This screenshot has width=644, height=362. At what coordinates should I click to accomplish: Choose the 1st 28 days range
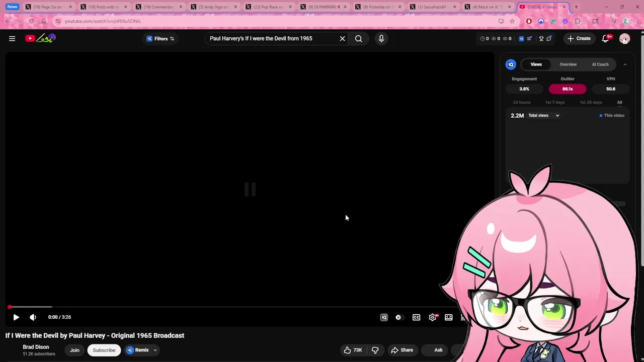591,103
